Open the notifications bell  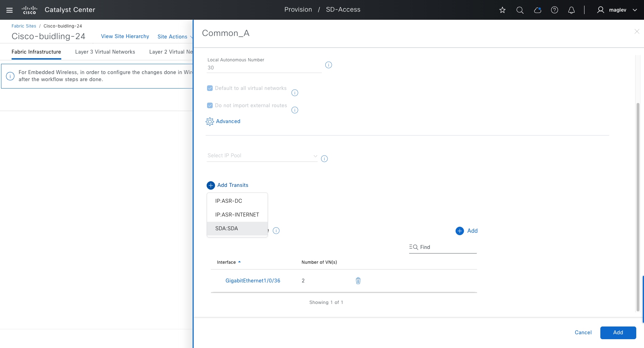coord(571,10)
